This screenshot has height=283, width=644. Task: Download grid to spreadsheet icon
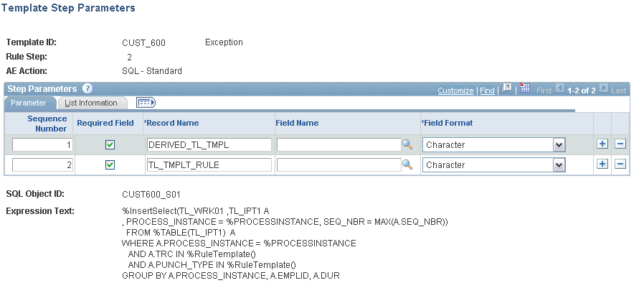click(x=524, y=88)
